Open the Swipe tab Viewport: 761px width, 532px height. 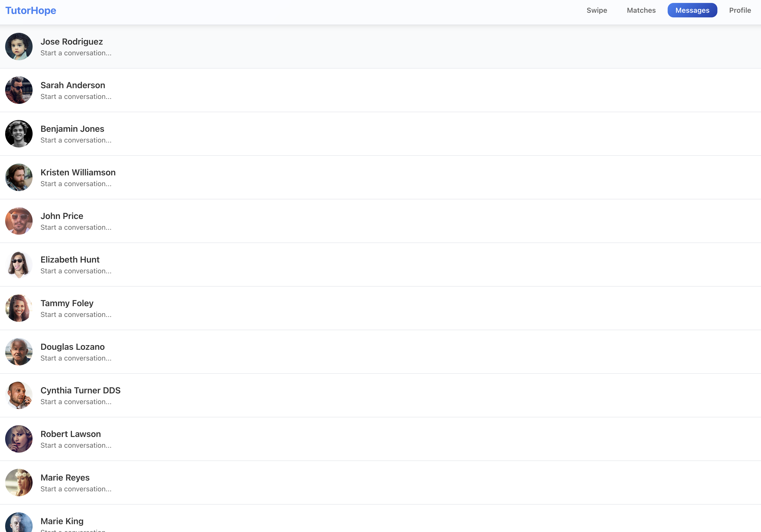click(597, 10)
